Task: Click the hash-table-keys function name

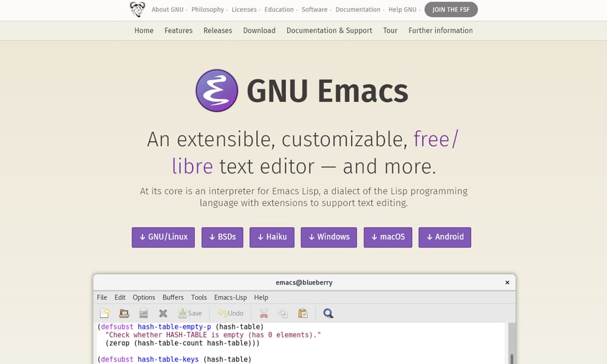Action: tap(168, 359)
